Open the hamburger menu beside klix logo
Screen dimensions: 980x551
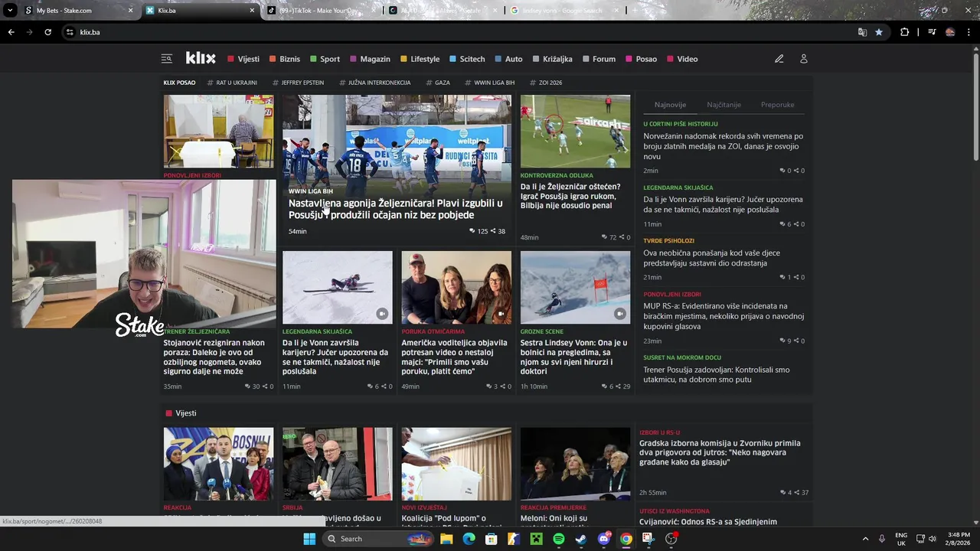166,59
